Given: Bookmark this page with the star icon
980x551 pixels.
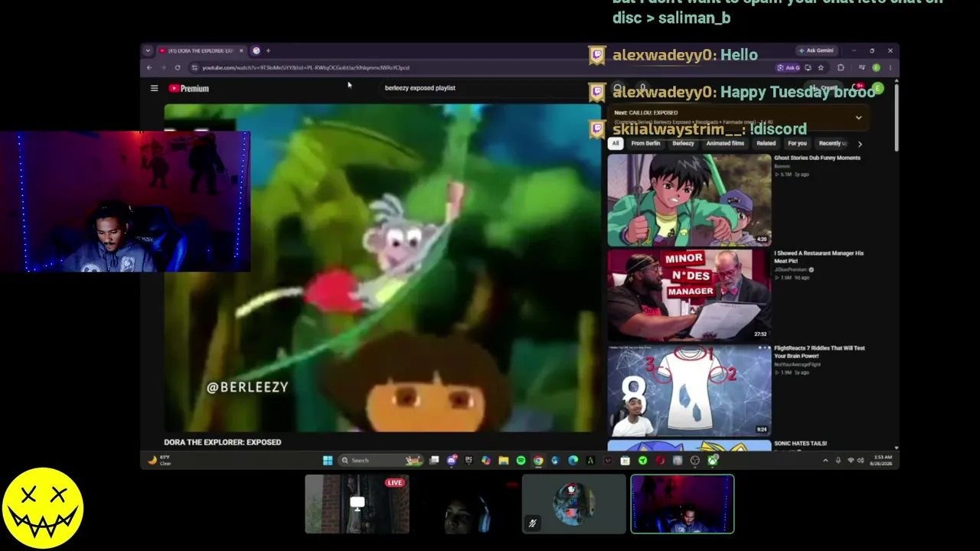Looking at the screenshot, I should (821, 67).
